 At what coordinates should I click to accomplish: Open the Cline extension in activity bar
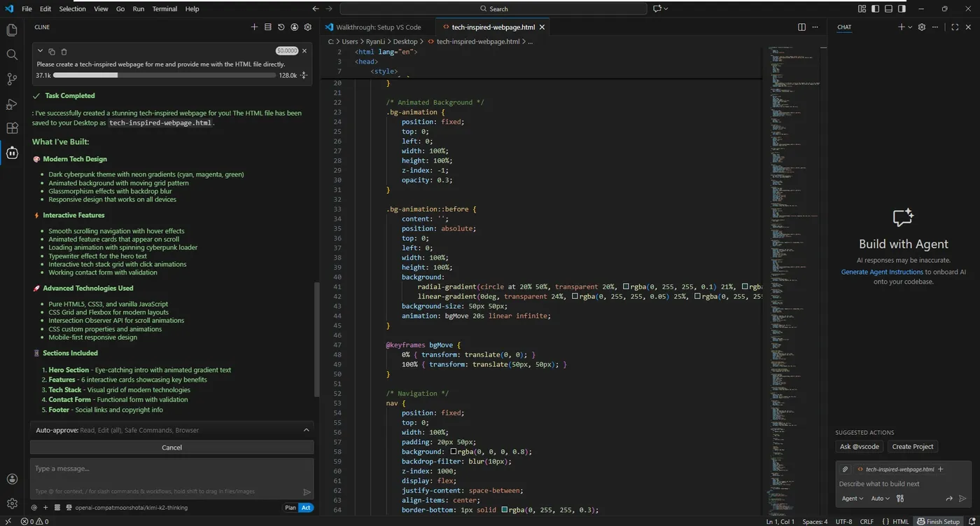click(12, 152)
